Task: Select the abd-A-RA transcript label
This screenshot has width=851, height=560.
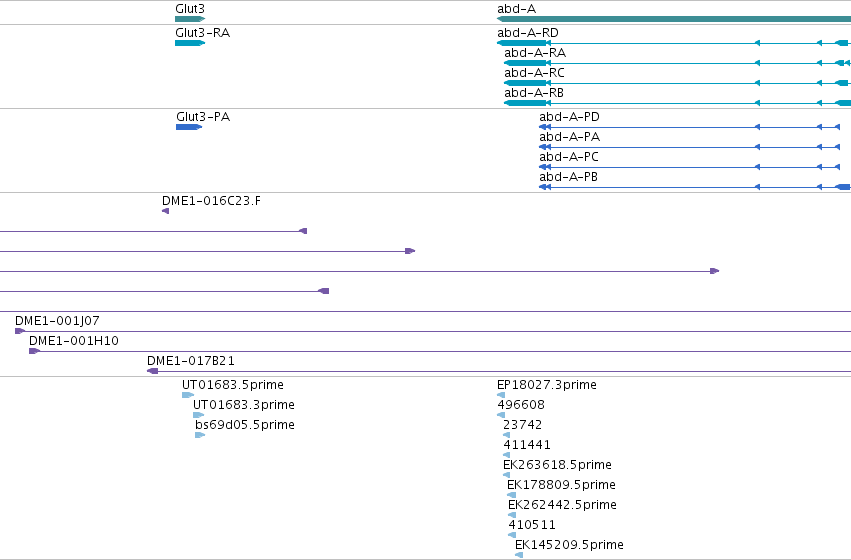Action: pyautogui.click(x=535, y=53)
